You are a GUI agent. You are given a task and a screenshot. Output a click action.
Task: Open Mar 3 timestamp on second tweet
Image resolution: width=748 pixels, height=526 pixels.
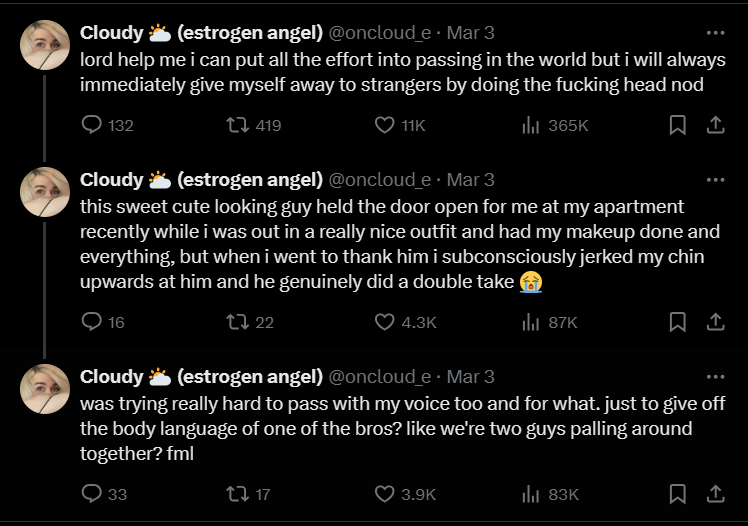coord(470,180)
